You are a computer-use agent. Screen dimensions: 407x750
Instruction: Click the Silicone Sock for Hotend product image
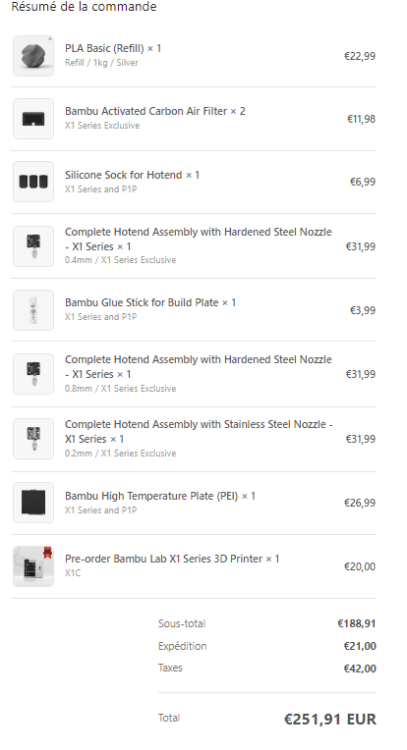click(33, 182)
